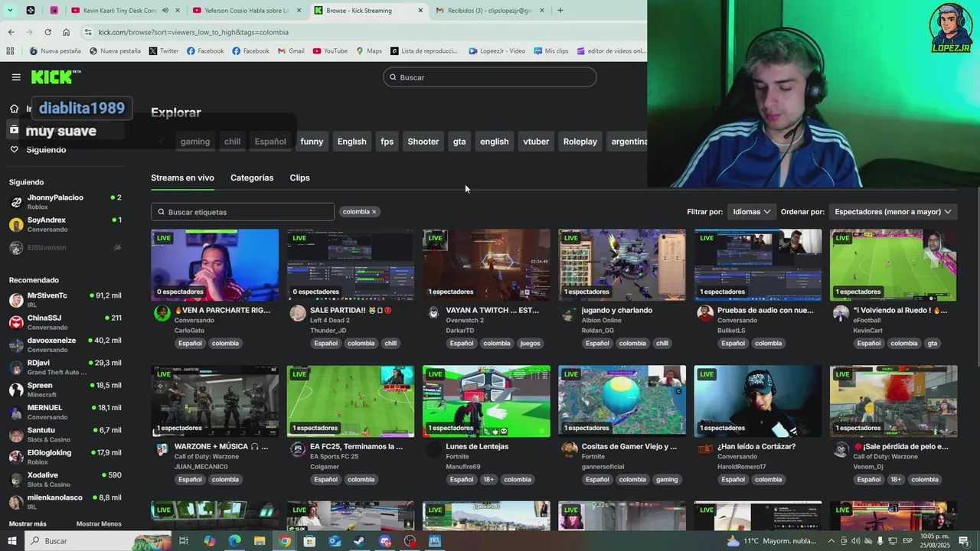The height and width of the screenshot is (551, 980).
Task: Toggle the vtuber tag filter
Action: point(536,142)
